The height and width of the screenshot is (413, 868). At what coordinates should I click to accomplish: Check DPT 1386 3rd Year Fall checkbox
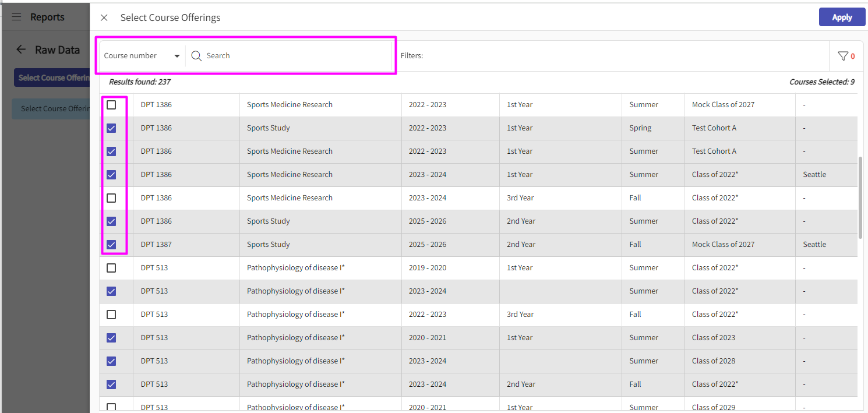coord(111,198)
